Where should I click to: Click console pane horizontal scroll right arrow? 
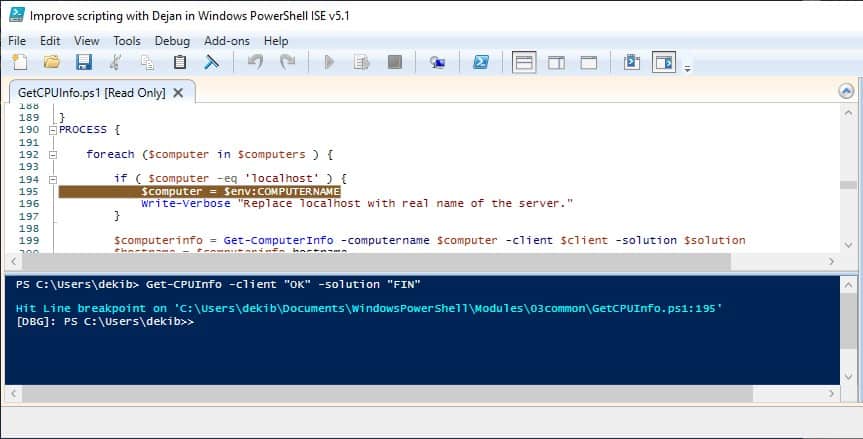click(x=831, y=393)
